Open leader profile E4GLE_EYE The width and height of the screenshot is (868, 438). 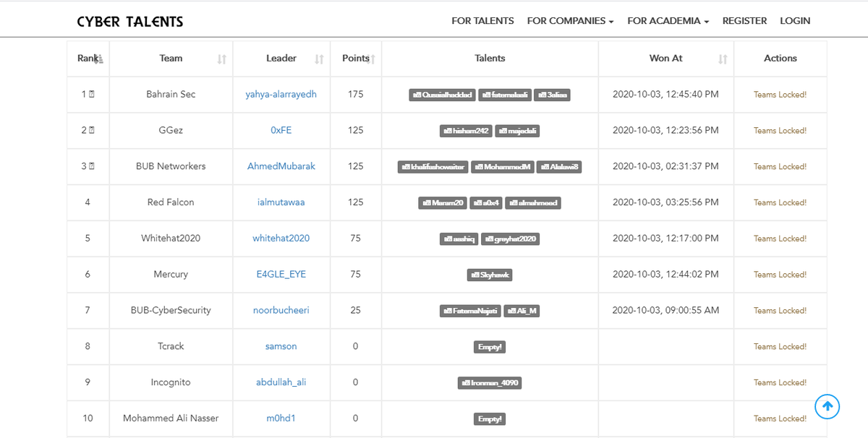coord(281,275)
